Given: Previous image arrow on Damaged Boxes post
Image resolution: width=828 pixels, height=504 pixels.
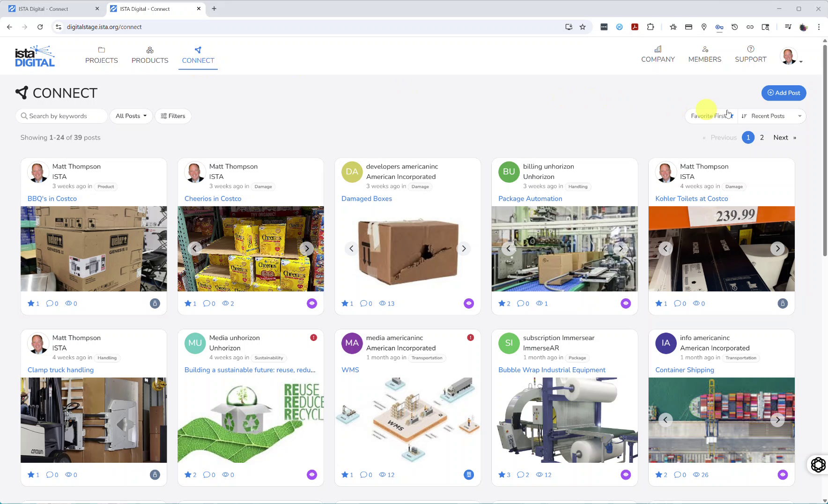Looking at the screenshot, I should [352, 249].
